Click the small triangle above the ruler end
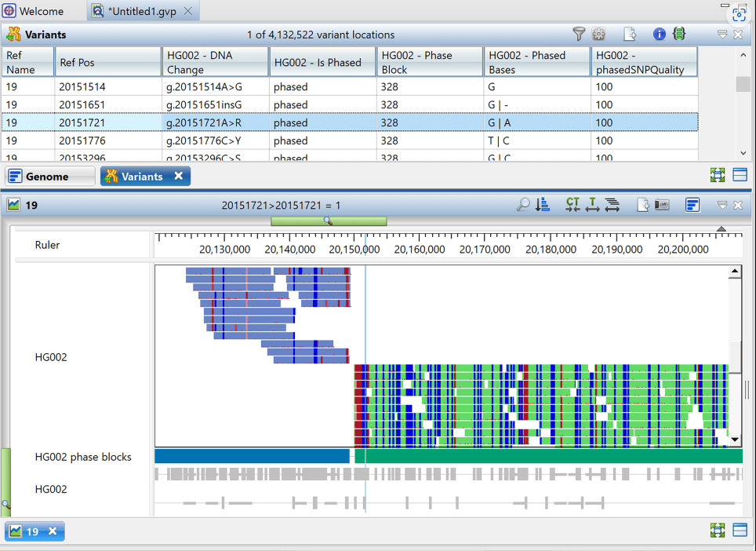Viewport: 756px width, 551px height. 721,228
